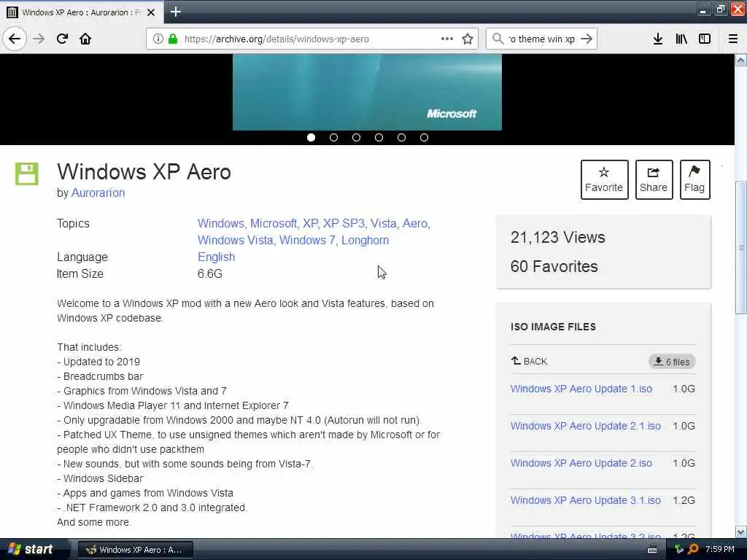The width and height of the screenshot is (747, 560).
Task: Download Windows XP Aero Update 1.iso
Action: (x=581, y=389)
